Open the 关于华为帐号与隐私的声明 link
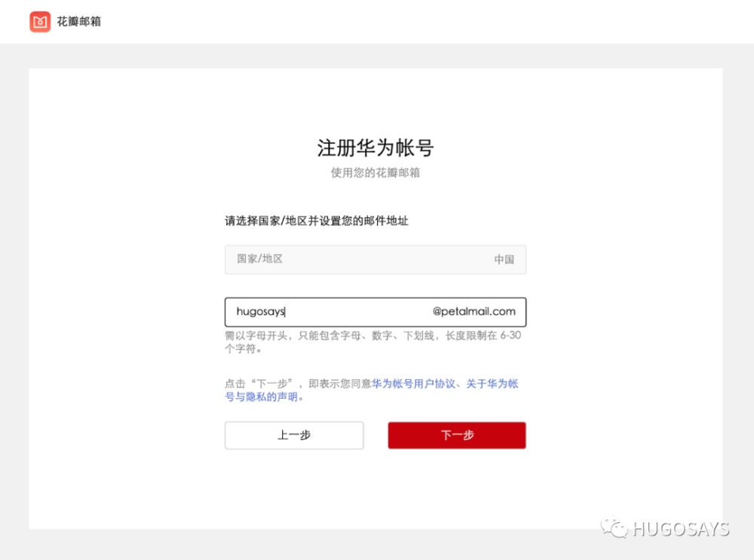The image size is (754, 560). tap(372, 390)
